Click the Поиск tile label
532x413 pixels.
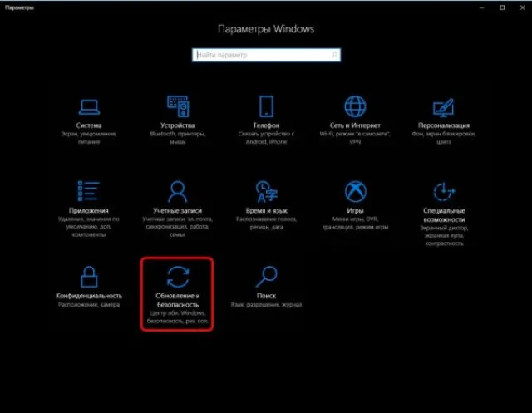tap(266, 296)
